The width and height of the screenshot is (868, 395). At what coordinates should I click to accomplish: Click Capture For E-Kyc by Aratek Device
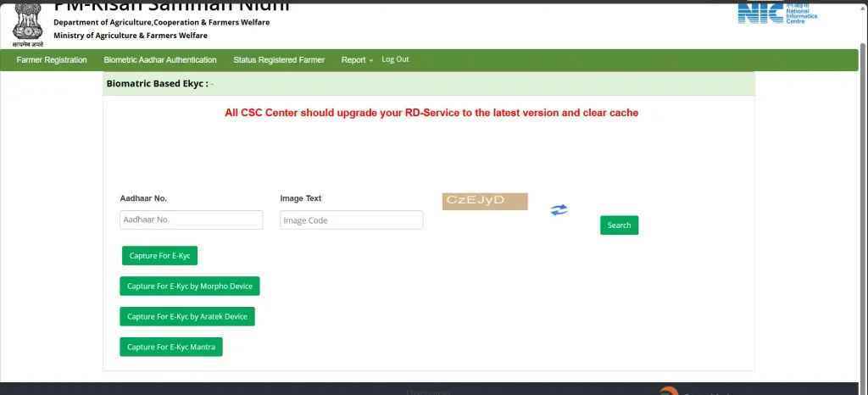pyautogui.click(x=187, y=316)
